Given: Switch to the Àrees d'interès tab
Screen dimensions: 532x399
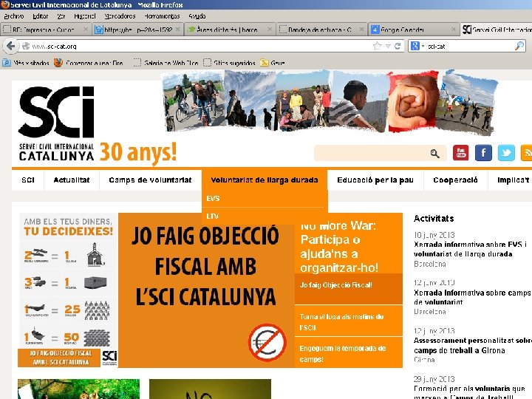Looking at the screenshot, I should click(230, 30).
